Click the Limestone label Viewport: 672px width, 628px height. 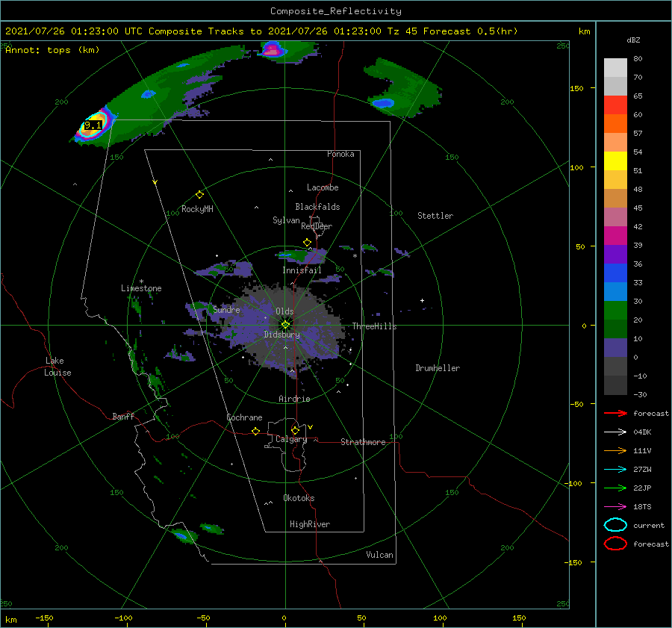(x=141, y=288)
